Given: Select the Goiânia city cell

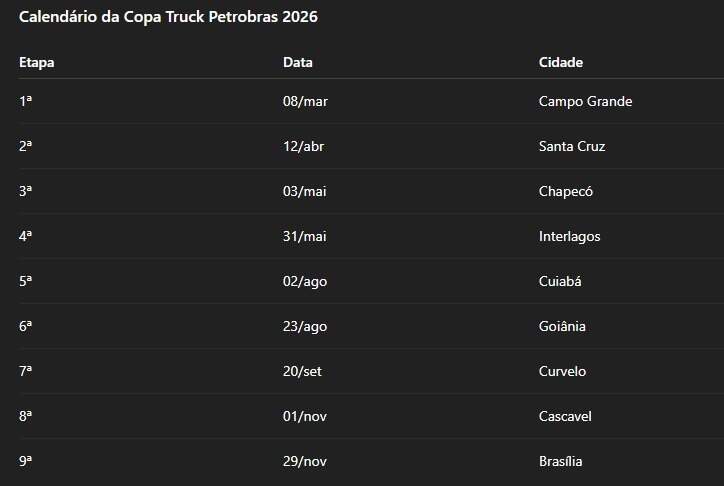Looking at the screenshot, I should [x=562, y=326].
